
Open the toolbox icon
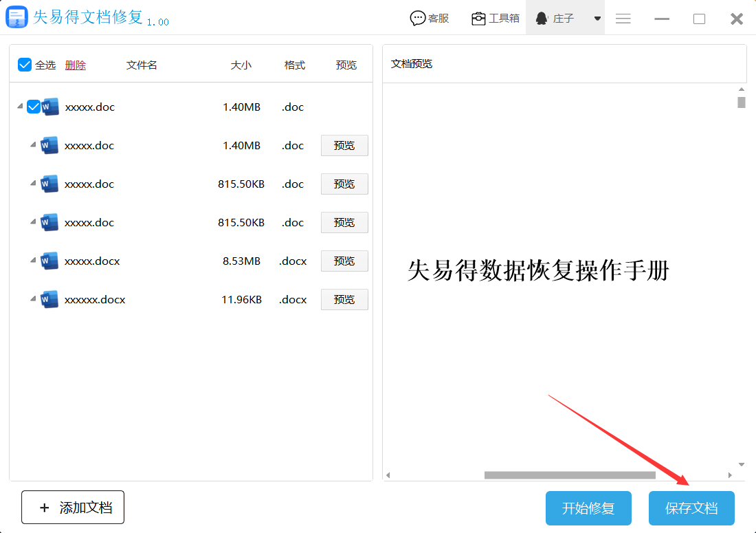pyautogui.click(x=478, y=19)
